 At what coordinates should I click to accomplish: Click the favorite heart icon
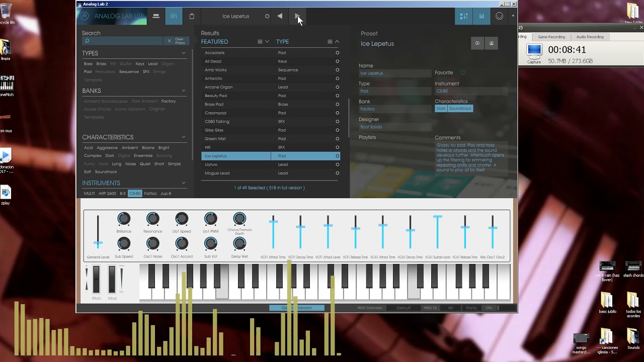tap(463, 73)
